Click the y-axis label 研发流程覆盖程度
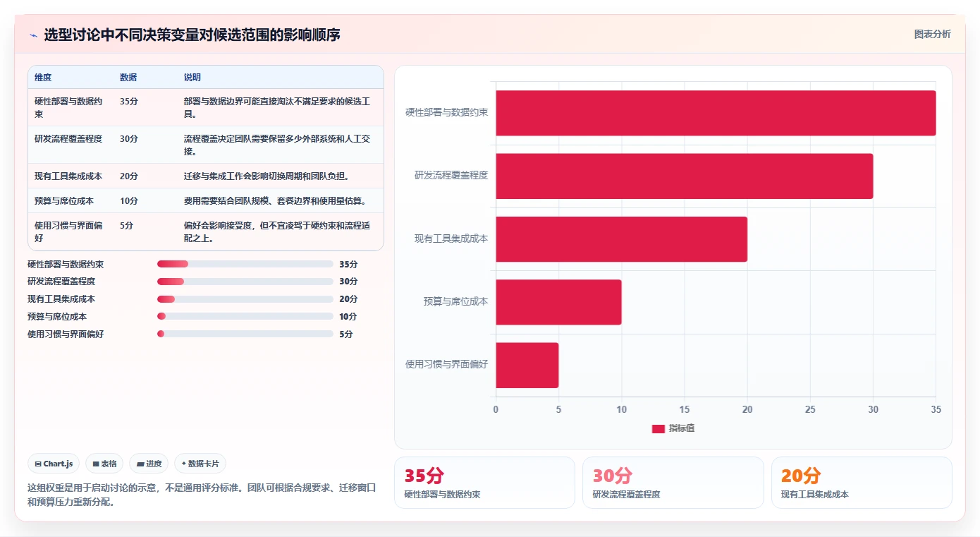The width and height of the screenshot is (980, 537). [x=451, y=175]
